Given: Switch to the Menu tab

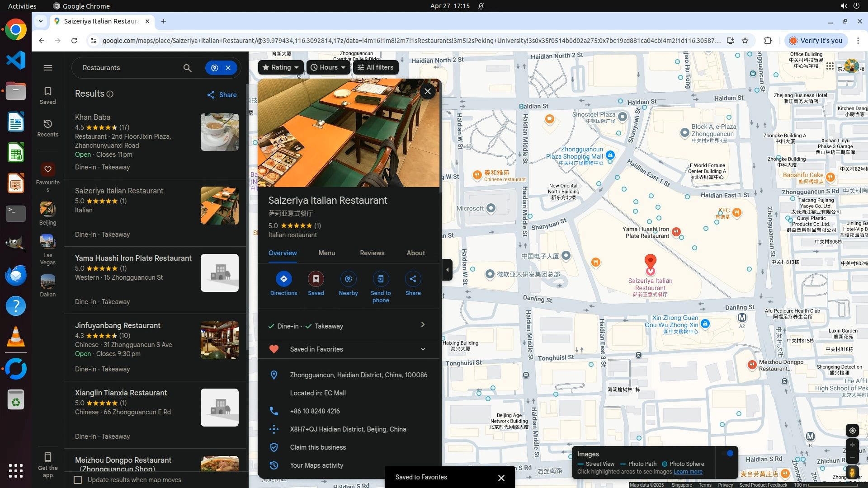Looking at the screenshot, I should (x=326, y=253).
